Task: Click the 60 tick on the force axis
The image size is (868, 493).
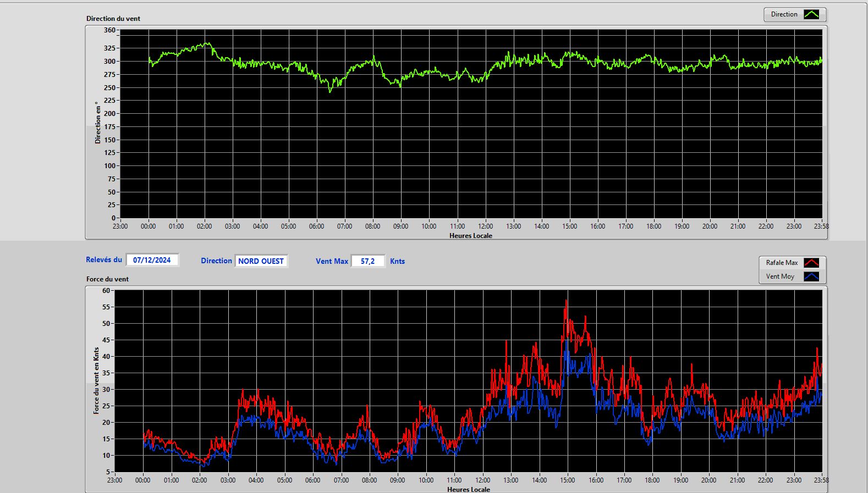Action: (x=106, y=290)
